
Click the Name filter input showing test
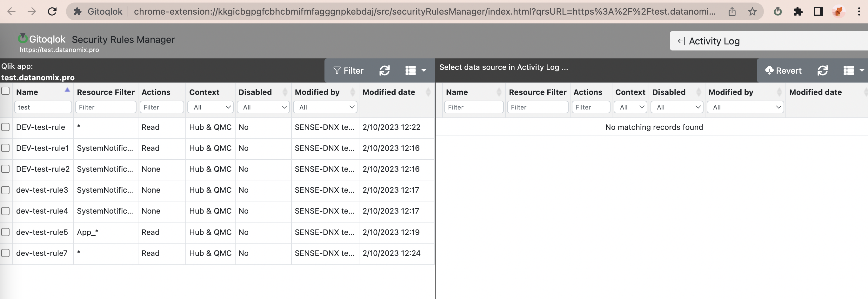click(43, 107)
